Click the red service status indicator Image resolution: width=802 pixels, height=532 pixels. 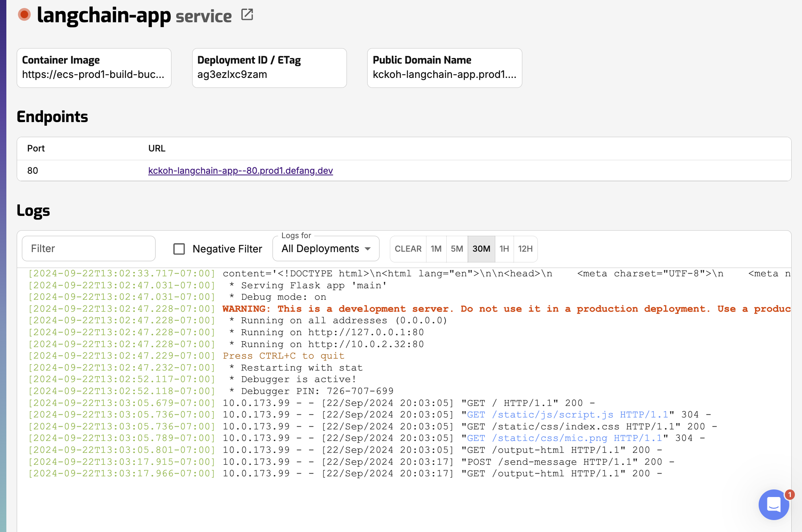[24, 15]
